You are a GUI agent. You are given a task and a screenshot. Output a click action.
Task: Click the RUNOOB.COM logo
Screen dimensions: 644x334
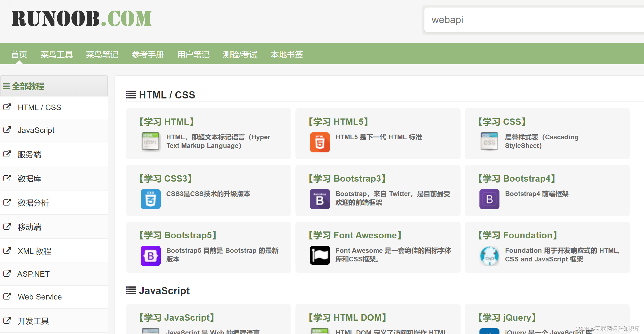coord(81,19)
